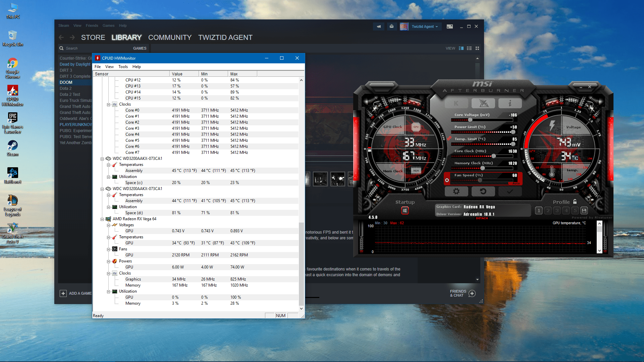Collapse the first WDC WD3200AAKX drive node
644x362 pixels.
coord(102,159)
